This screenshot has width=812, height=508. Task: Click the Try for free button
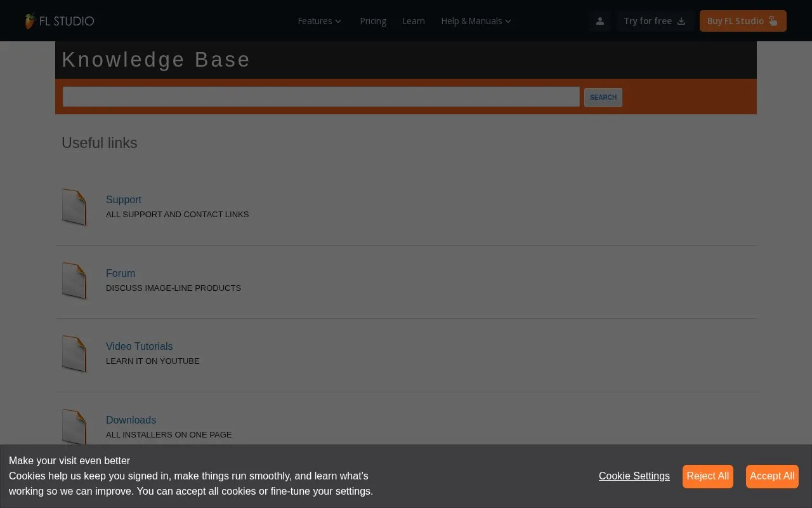pyautogui.click(x=655, y=21)
